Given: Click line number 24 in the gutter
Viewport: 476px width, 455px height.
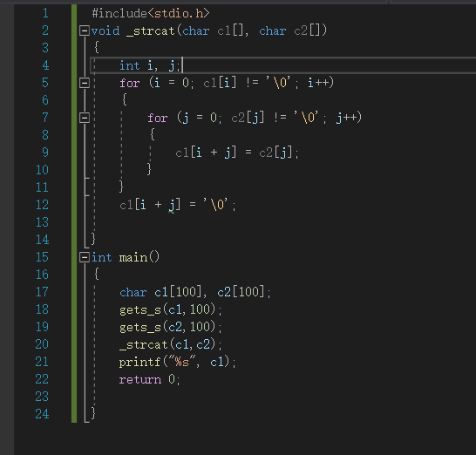Looking at the screenshot, I should click(42, 414).
